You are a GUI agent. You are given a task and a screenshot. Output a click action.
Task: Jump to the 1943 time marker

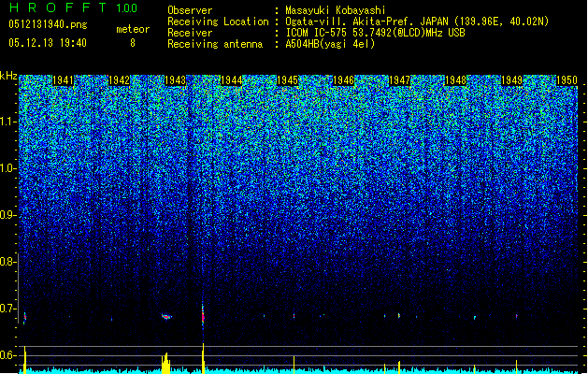point(176,80)
